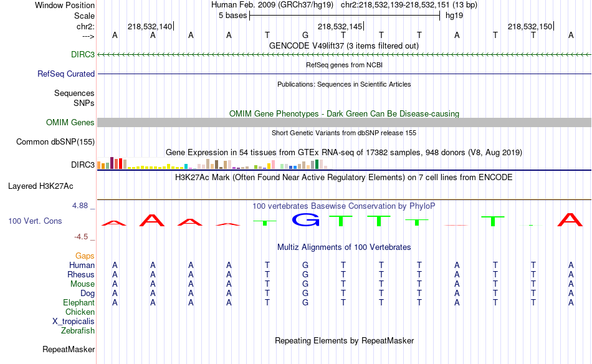Click the 5 bases scale bar label

tap(232, 16)
